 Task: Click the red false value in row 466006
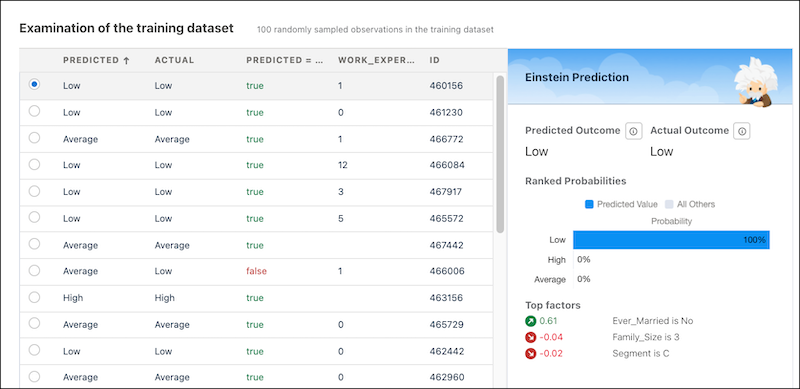pyautogui.click(x=256, y=272)
